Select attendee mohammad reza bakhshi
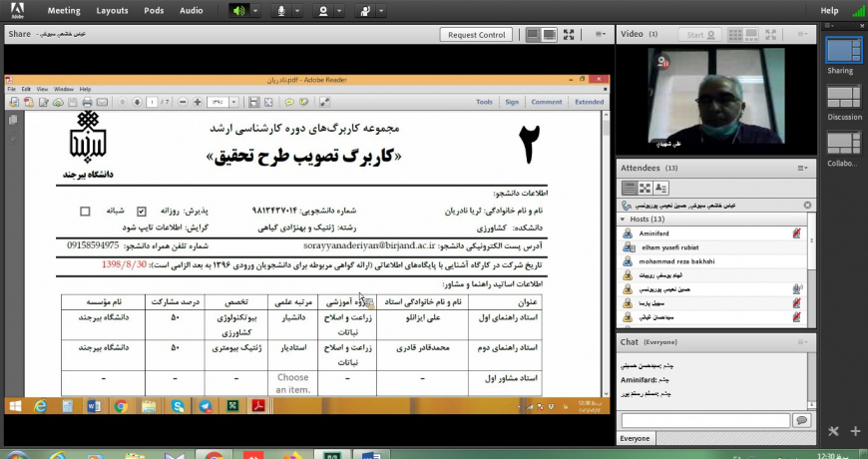 pyautogui.click(x=711, y=261)
